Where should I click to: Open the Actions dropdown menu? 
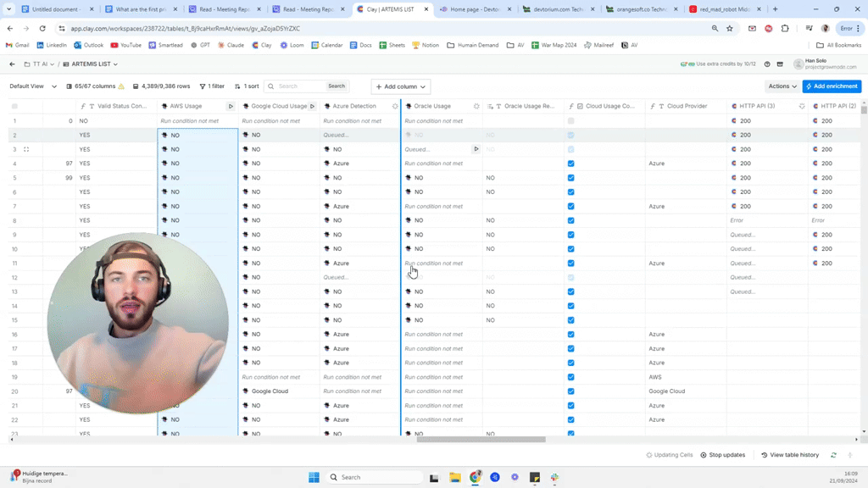click(782, 86)
